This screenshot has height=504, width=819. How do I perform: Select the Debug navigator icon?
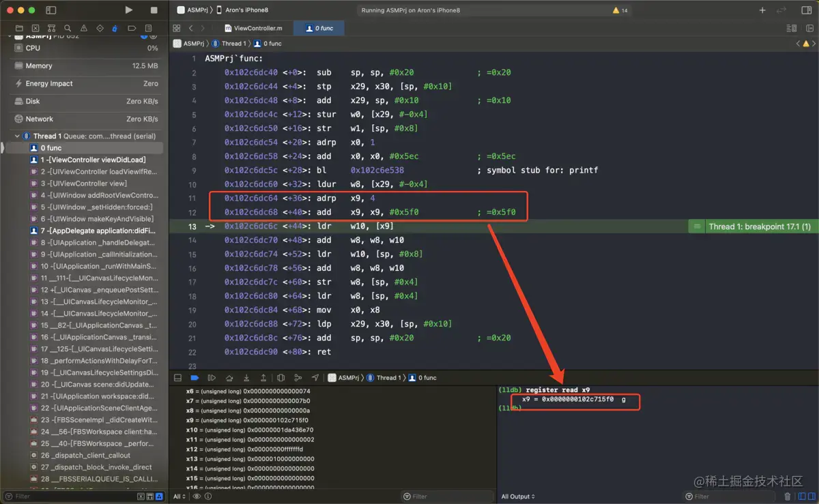(x=115, y=28)
